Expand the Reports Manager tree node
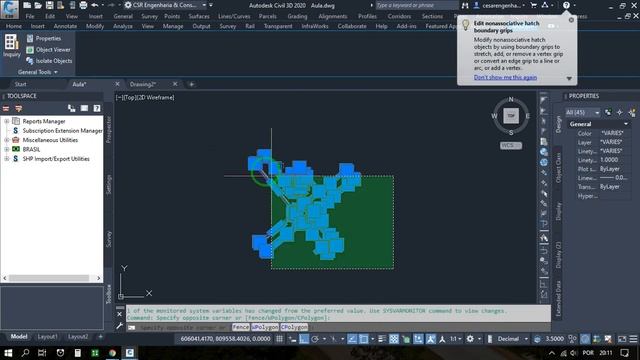 (x=7, y=121)
